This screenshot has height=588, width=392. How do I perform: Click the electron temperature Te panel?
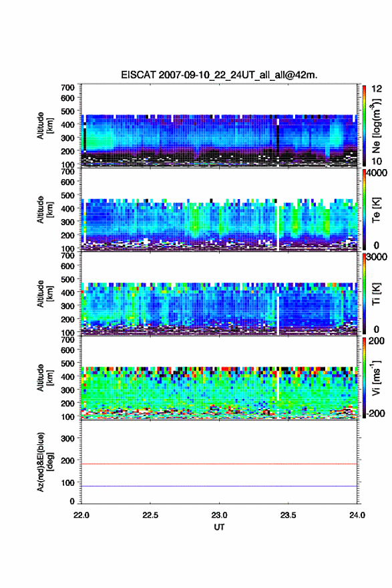[x=219, y=209]
